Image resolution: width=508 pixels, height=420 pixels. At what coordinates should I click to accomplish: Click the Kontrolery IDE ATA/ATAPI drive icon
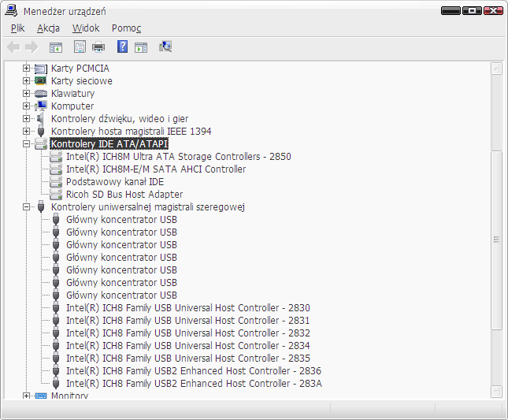point(41,144)
